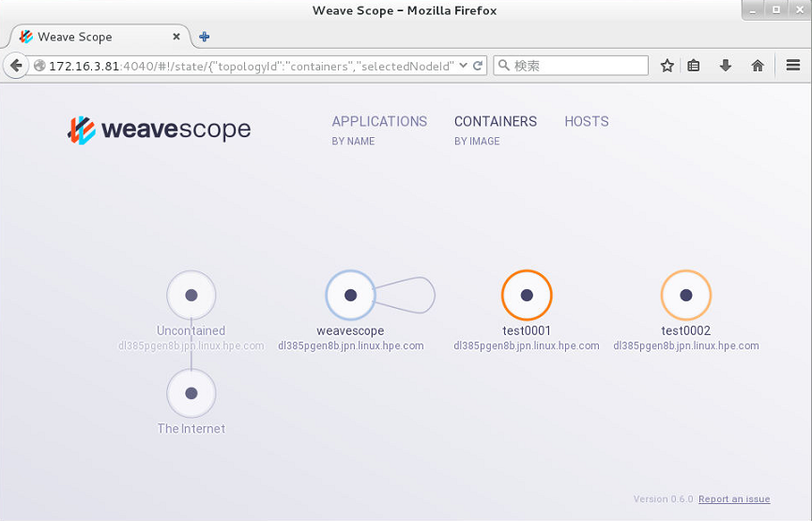Minimize the Firefox window

click(x=753, y=10)
